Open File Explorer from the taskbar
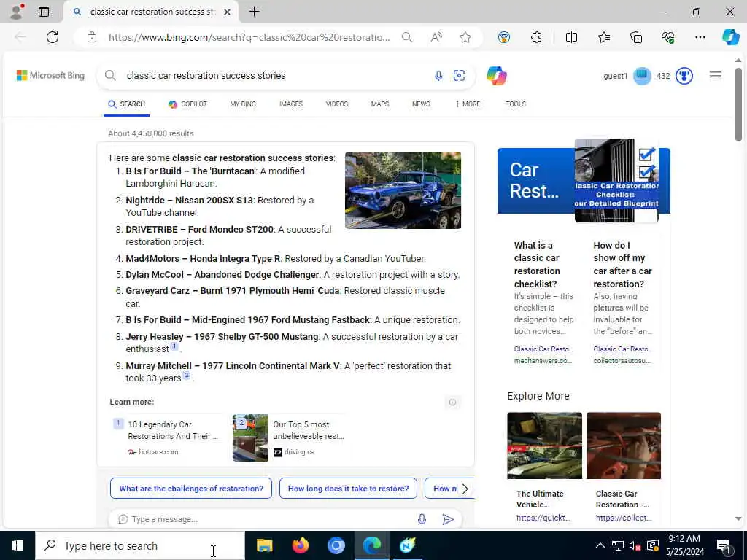Image resolution: width=747 pixels, height=560 pixels. (264, 545)
